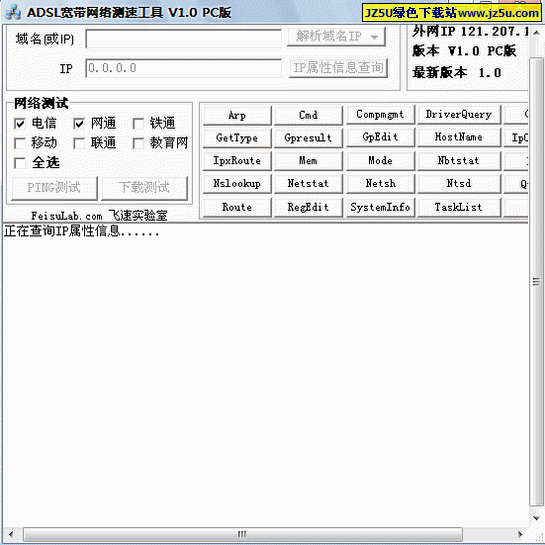Click the output area's vertical scrollbar thumb
The height and width of the screenshot is (545, 545).
[536, 282]
